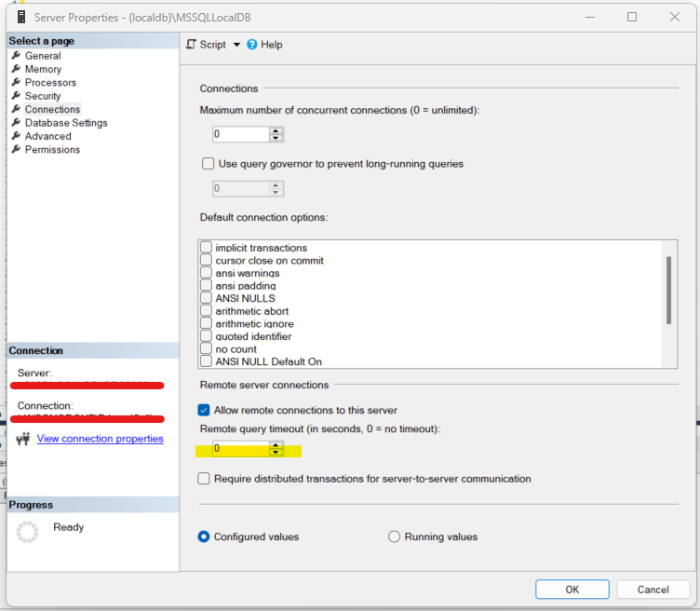Click the server icon in the title bar
The image size is (700, 611).
[21, 17]
